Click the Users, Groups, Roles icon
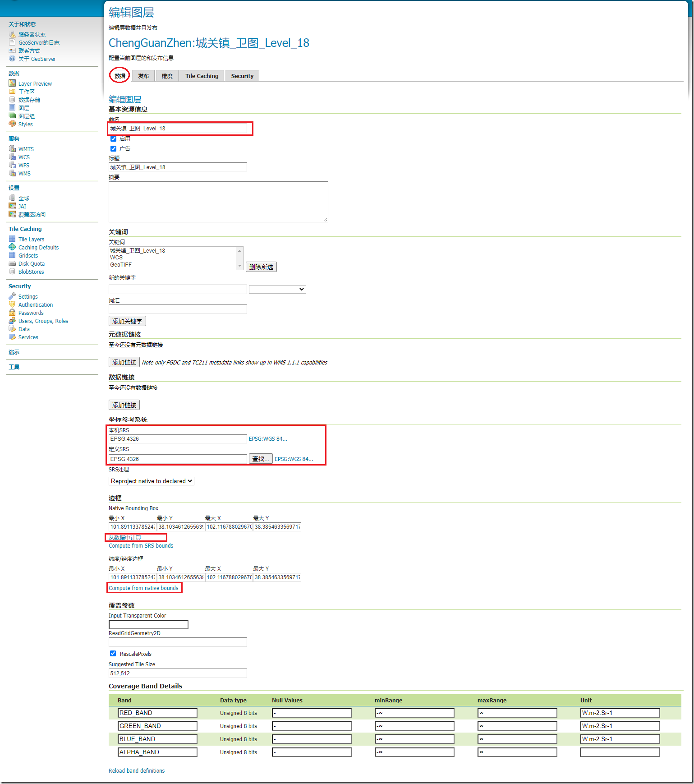This screenshot has width=694, height=784. coord(12,321)
